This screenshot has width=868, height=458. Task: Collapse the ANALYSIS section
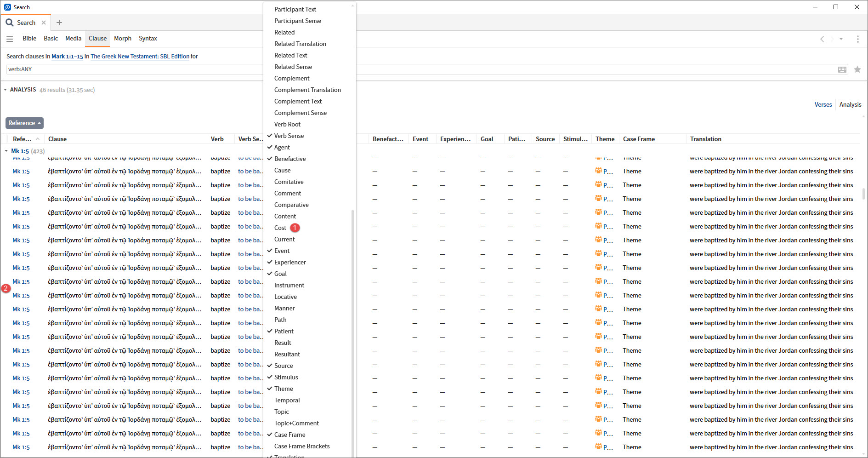(x=6, y=90)
